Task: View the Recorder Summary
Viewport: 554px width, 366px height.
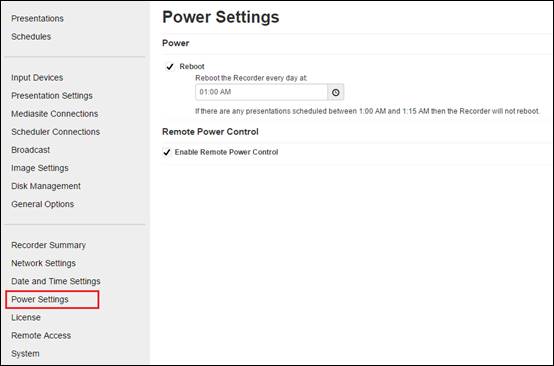Action: pos(48,245)
